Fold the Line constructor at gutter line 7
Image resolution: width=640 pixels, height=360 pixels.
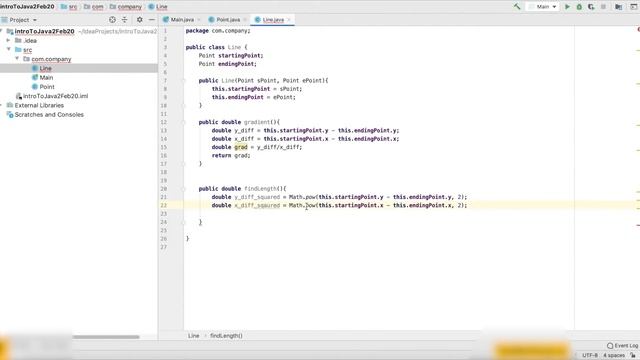183,80
